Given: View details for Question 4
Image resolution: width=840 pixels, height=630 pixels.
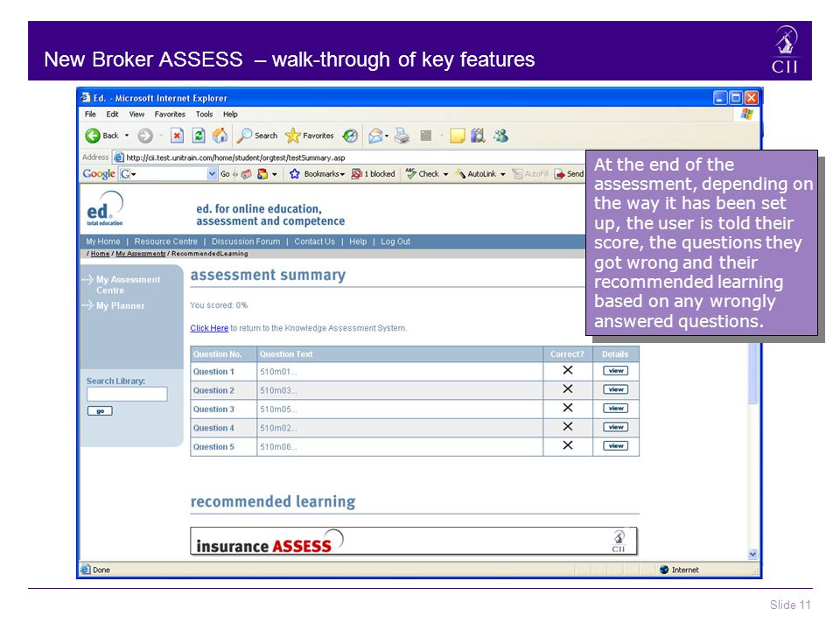Looking at the screenshot, I should (x=615, y=427).
